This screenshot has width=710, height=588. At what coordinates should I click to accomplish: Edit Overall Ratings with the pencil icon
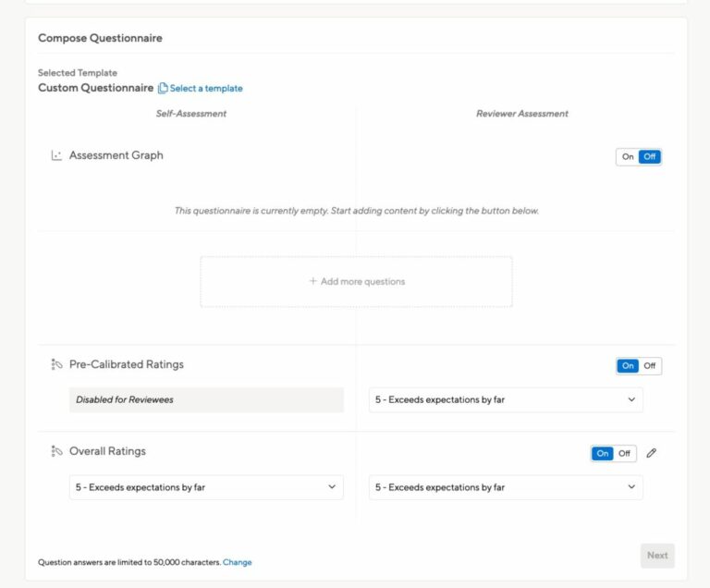652,453
